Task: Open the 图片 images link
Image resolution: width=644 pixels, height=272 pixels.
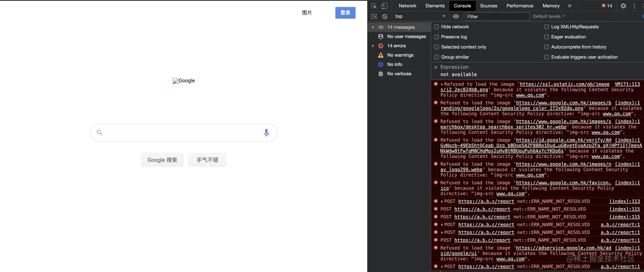Action: pyautogui.click(x=307, y=13)
